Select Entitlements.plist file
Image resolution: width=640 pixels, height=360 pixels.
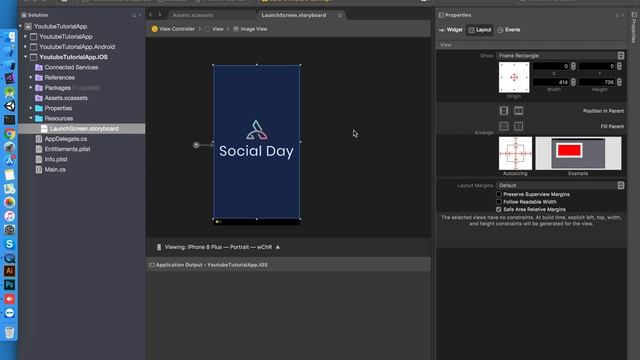point(67,149)
